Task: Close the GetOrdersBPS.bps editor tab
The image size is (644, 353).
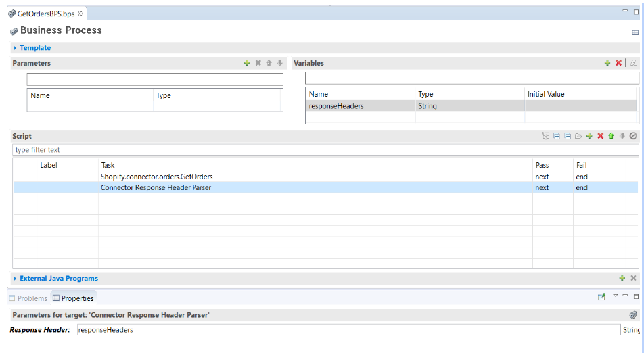Action: click(81, 14)
